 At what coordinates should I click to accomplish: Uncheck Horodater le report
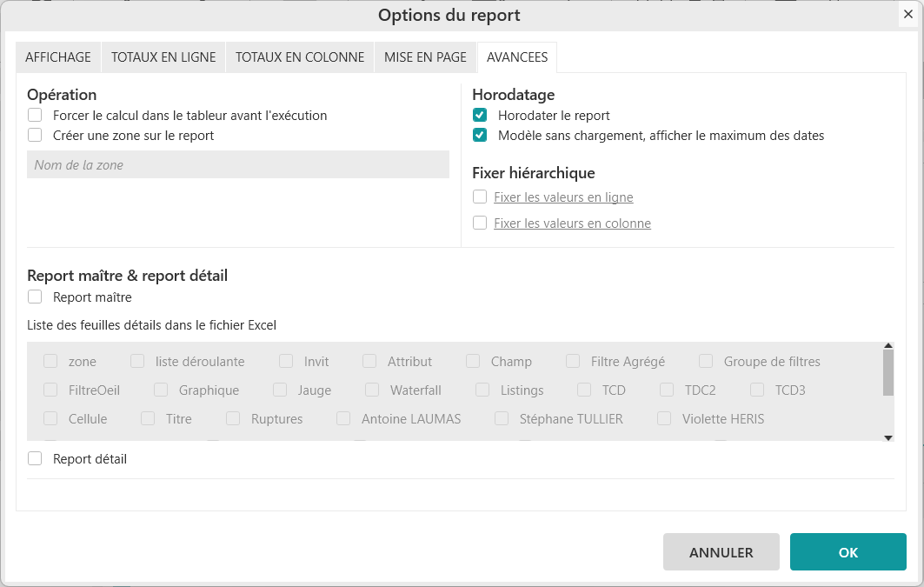480,115
